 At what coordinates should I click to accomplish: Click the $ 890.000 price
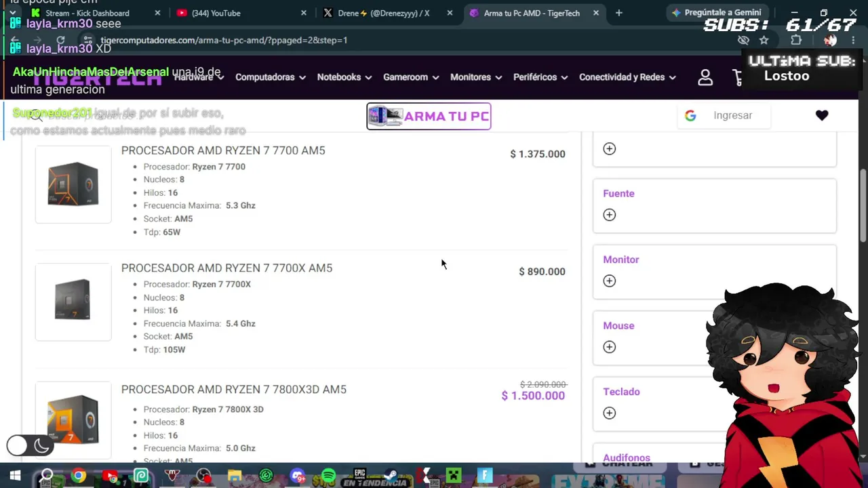tap(542, 272)
